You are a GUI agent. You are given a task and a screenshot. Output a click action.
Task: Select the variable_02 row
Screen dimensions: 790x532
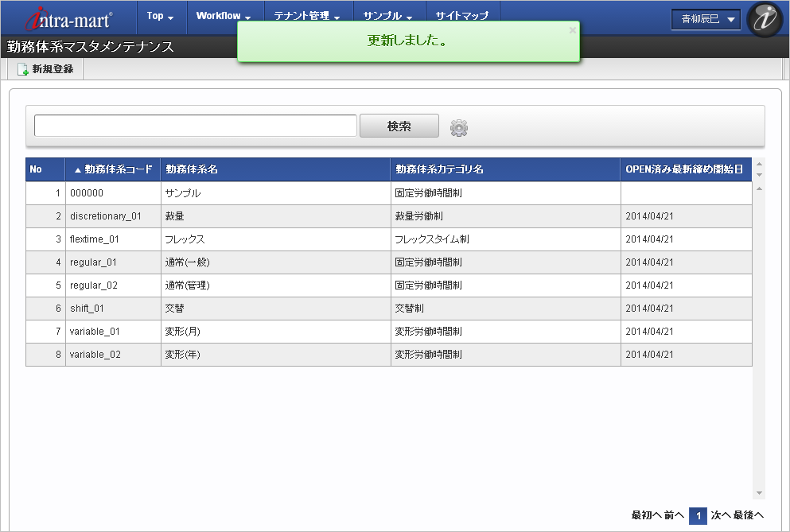point(389,355)
